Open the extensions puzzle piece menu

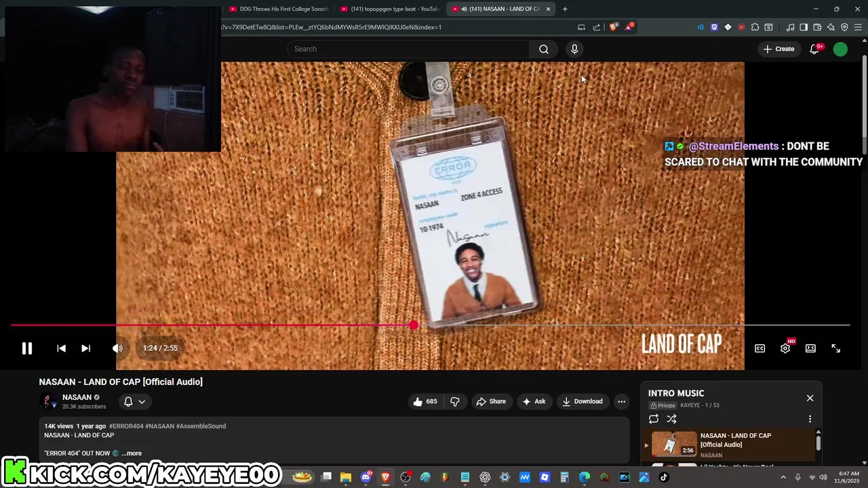point(755,27)
